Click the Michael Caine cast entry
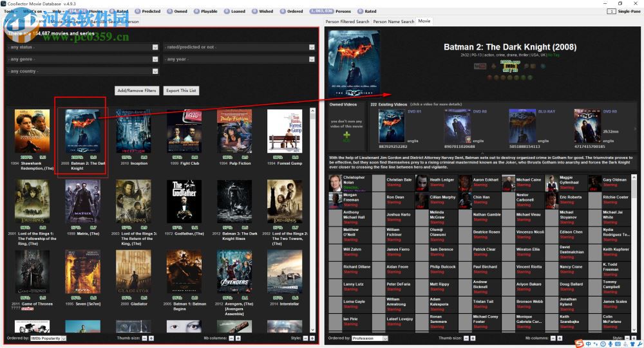This screenshot has height=348, width=644. coord(522,183)
